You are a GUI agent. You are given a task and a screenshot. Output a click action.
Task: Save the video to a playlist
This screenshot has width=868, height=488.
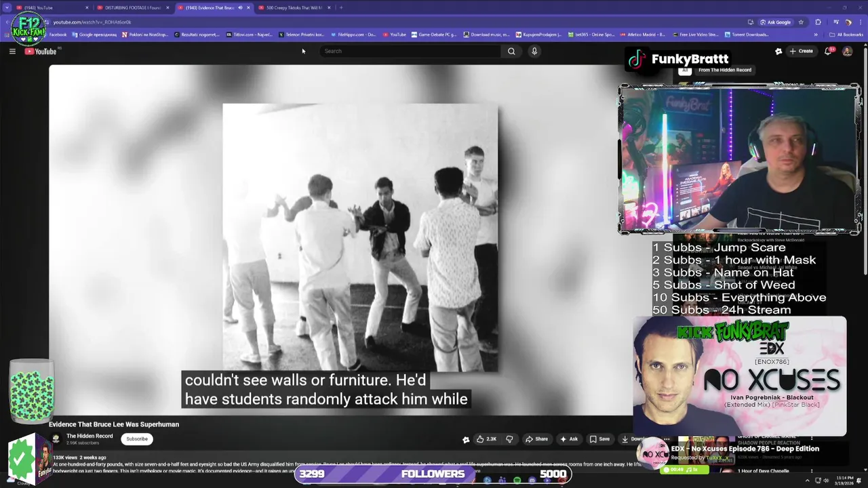tap(599, 439)
